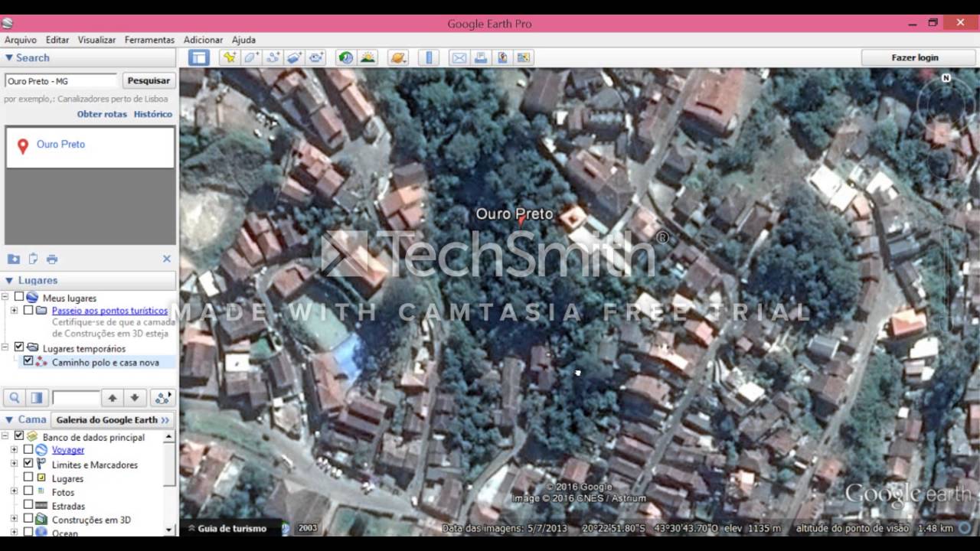Click the Print toolbar icon
The image size is (980, 551).
(x=480, y=57)
